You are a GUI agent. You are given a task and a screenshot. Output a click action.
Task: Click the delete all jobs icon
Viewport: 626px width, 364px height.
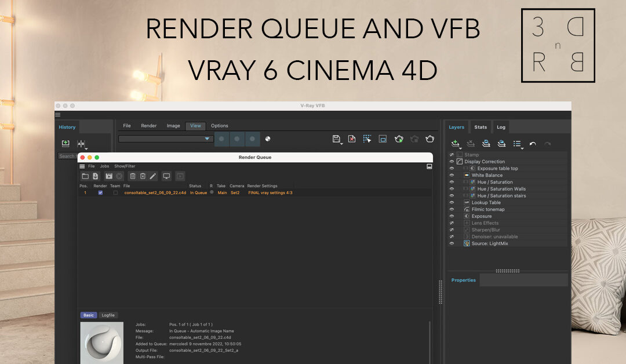pos(143,176)
